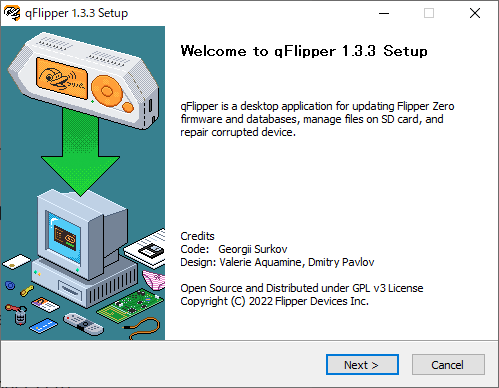The width and height of the screenshot is (499, 388).
Task: Click the Flipper Zero device illustration
Action: coord(83,80)
